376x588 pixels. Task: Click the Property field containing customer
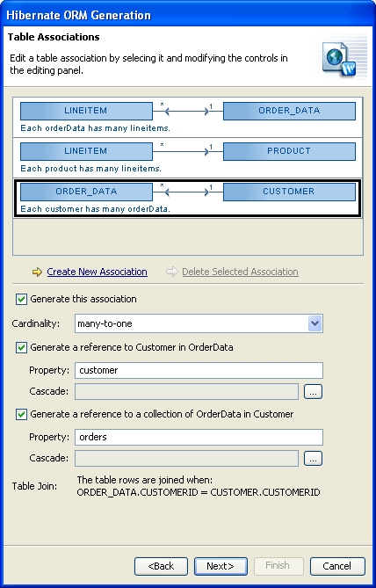tap(199, 371)
